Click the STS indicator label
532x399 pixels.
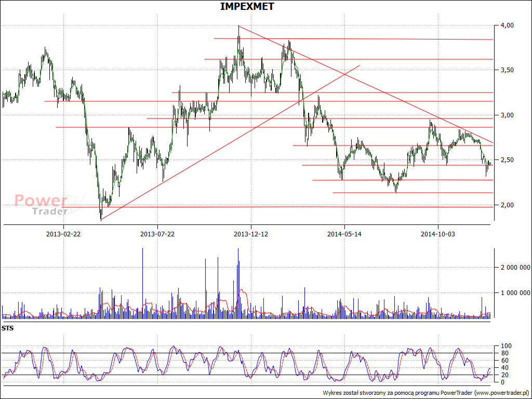[x=7, y=328]
